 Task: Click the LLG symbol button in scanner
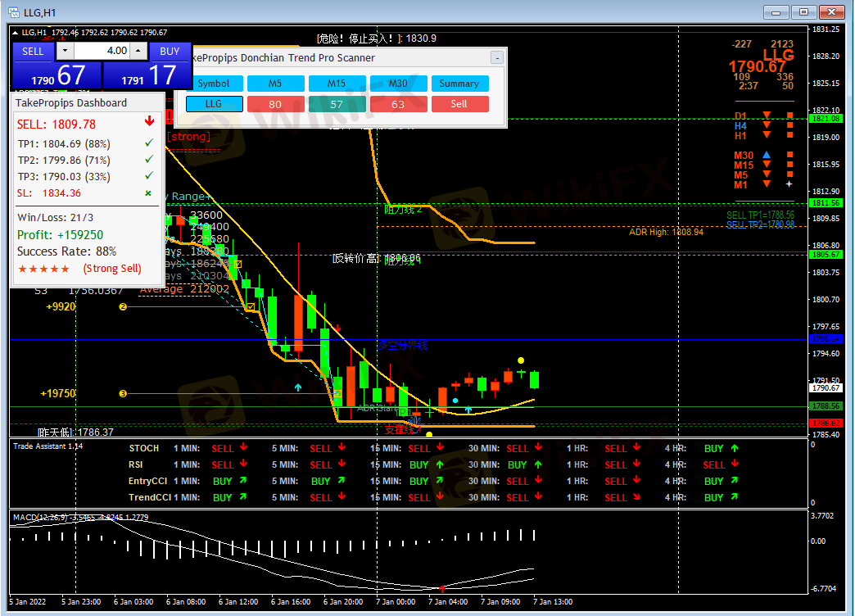(x=214, y=104)
